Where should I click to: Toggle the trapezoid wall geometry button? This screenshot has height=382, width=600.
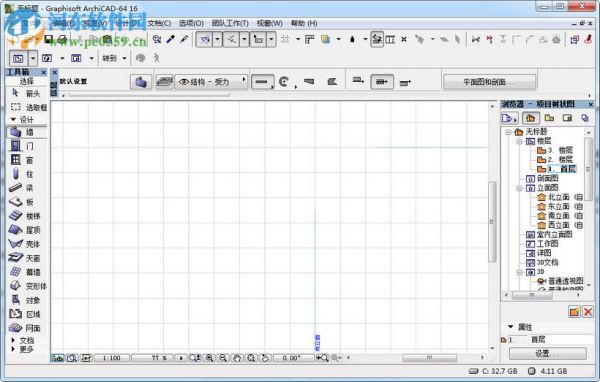tap(309, 82)
